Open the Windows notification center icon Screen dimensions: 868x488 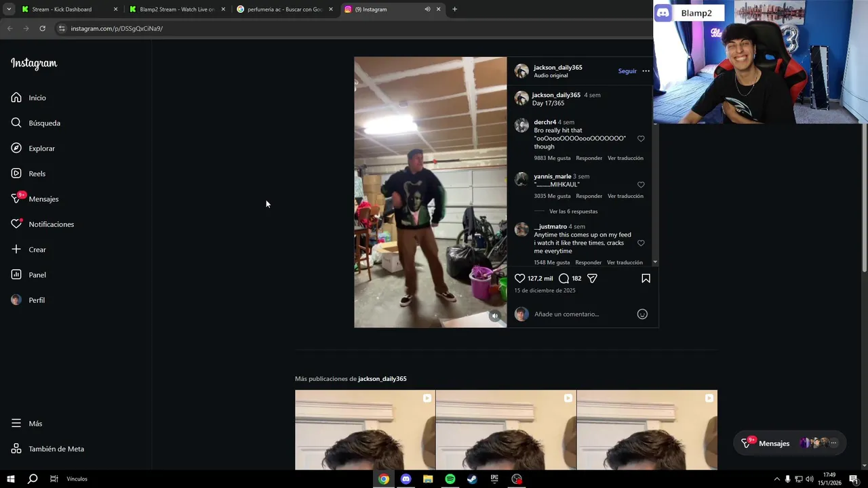click(x=854, y=479)
